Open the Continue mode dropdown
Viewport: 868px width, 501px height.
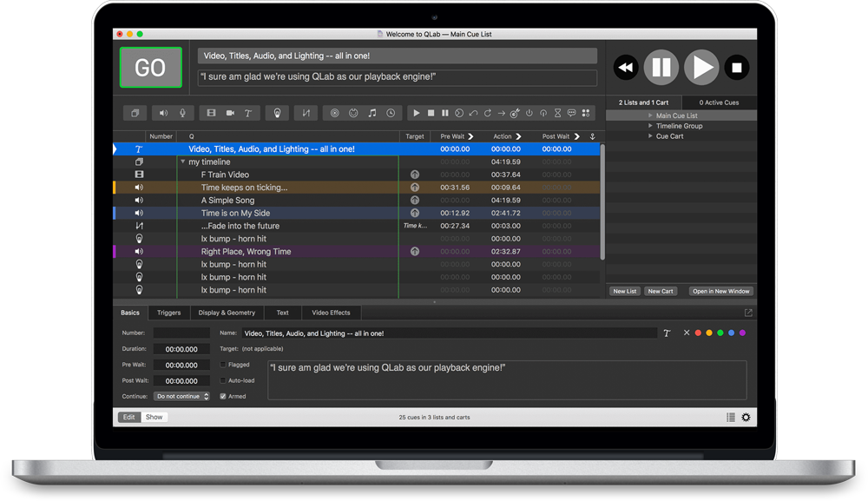pyautogui.click(x=181, y=396)
